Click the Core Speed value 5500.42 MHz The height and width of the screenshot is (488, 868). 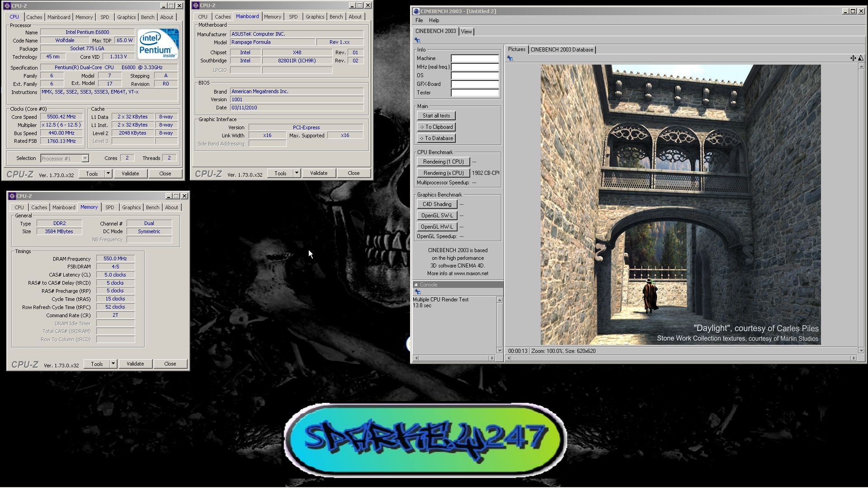61,117
